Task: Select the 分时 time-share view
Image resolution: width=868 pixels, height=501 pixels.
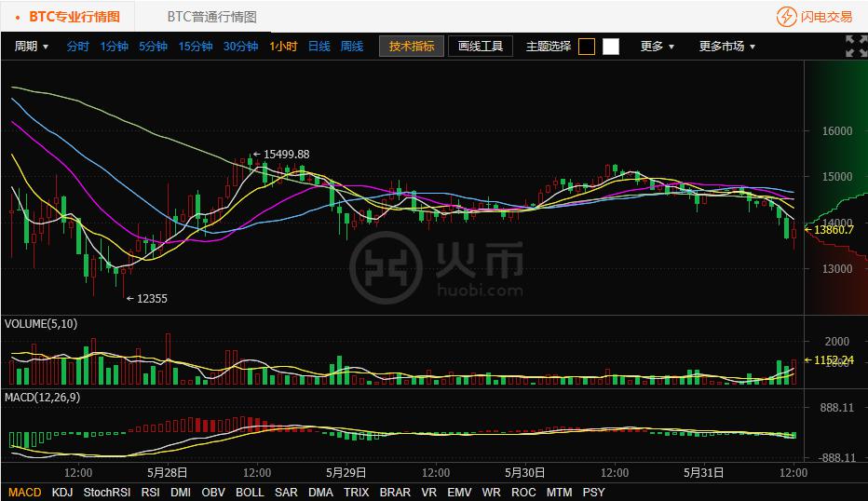Action: 78,47
